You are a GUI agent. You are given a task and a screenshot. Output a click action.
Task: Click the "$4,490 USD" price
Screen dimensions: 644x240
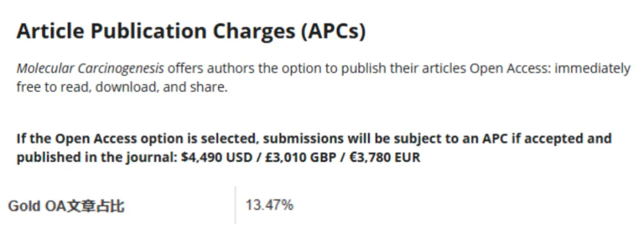pyautogui.click(x=216, y=158)
